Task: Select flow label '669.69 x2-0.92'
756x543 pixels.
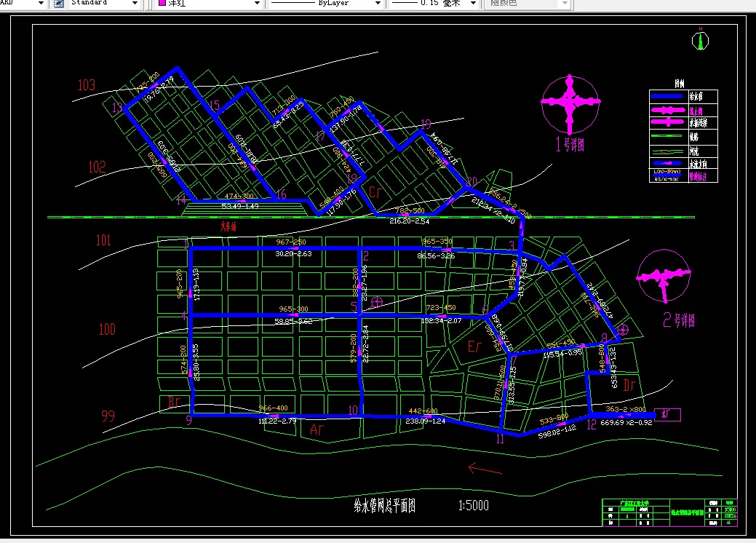Action: (x=626, y=422)
